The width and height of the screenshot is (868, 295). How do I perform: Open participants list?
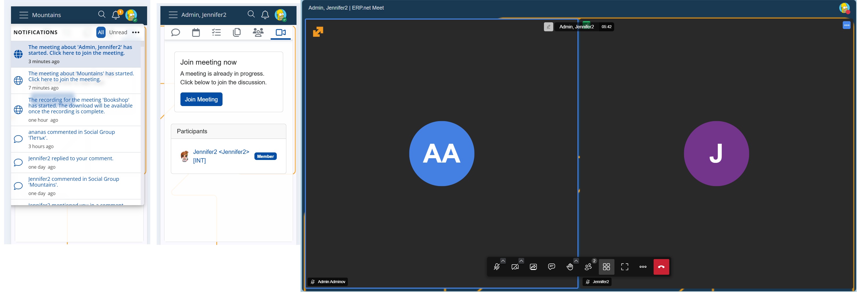(x=588, y=267)
